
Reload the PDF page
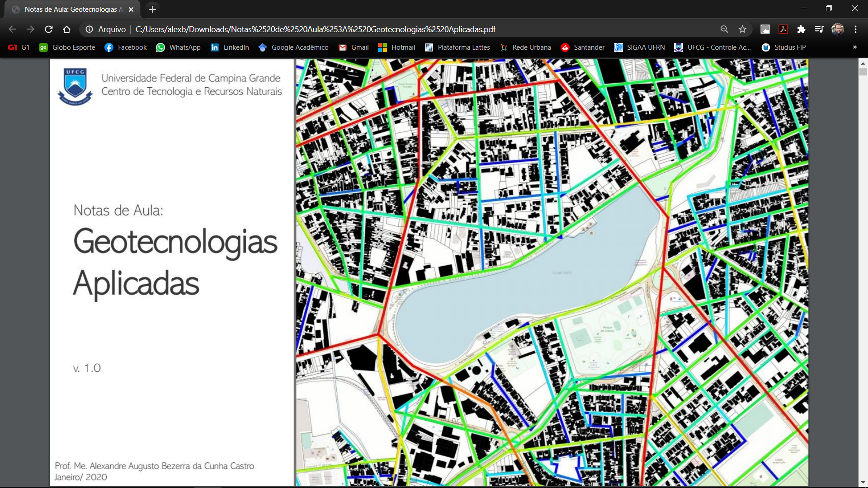(48, 29)
